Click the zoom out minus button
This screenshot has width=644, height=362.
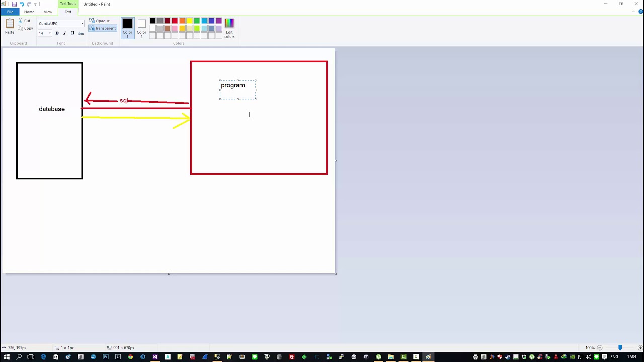pyautogui.click(x=599, y=348)
